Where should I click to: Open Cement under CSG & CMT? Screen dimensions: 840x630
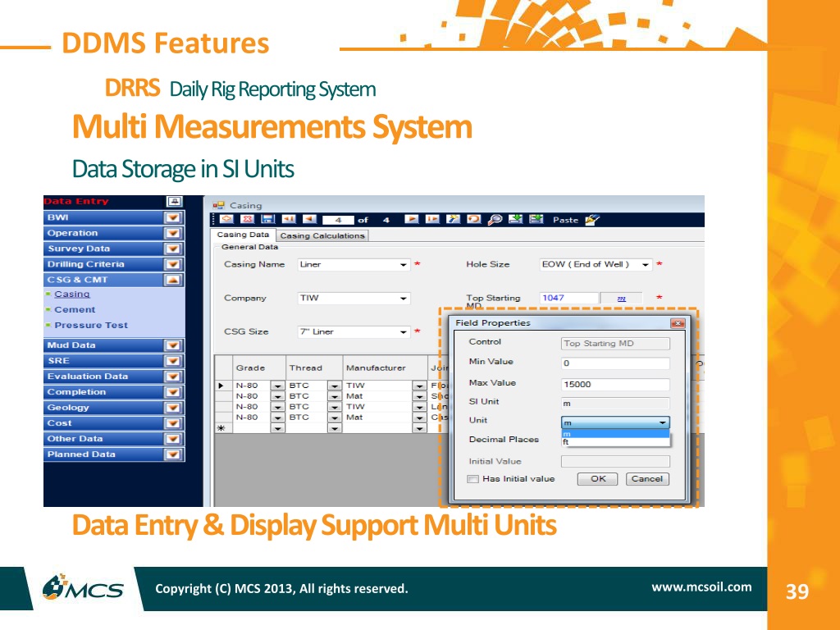[x=75, y=309]
